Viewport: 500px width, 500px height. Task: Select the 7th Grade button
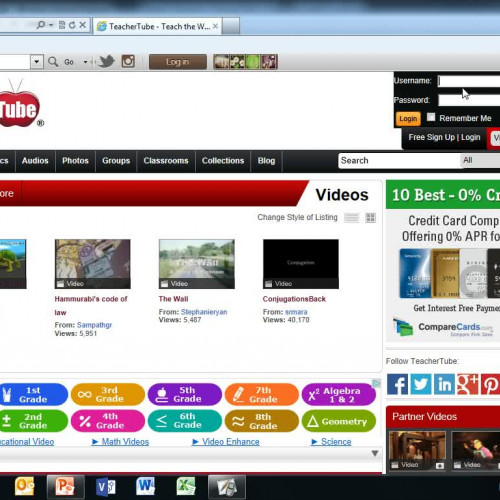click(262, 395)
